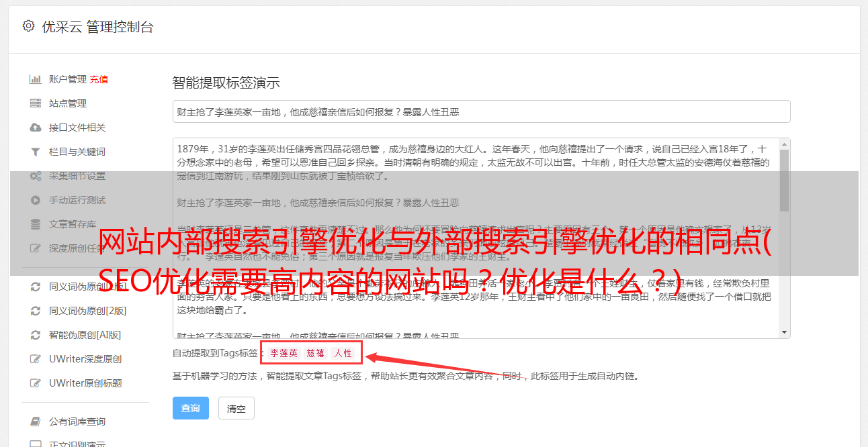Click the textarea scrollbar up arrow
This screenshot has width=868, height=447.
784,144
